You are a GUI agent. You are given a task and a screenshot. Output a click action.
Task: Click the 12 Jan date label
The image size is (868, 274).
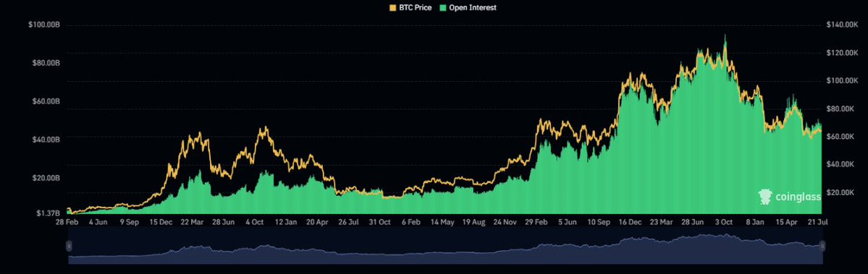tap(286, 222)
